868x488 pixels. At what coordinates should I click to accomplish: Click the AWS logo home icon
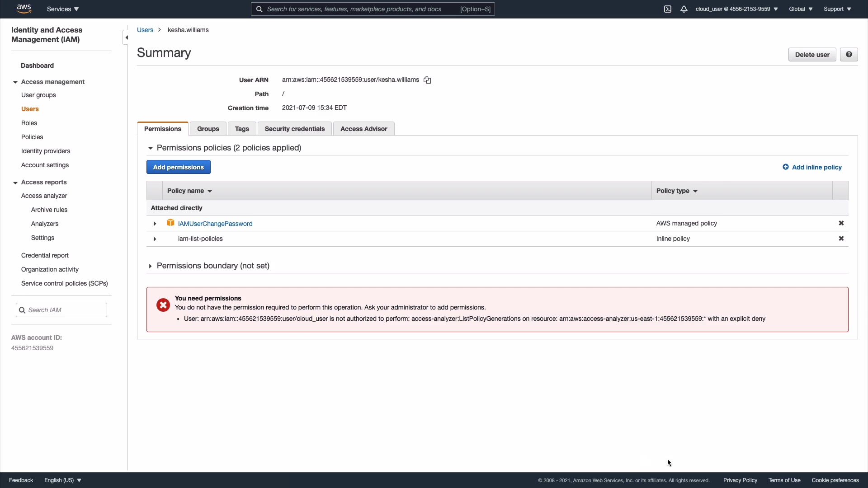24,9
